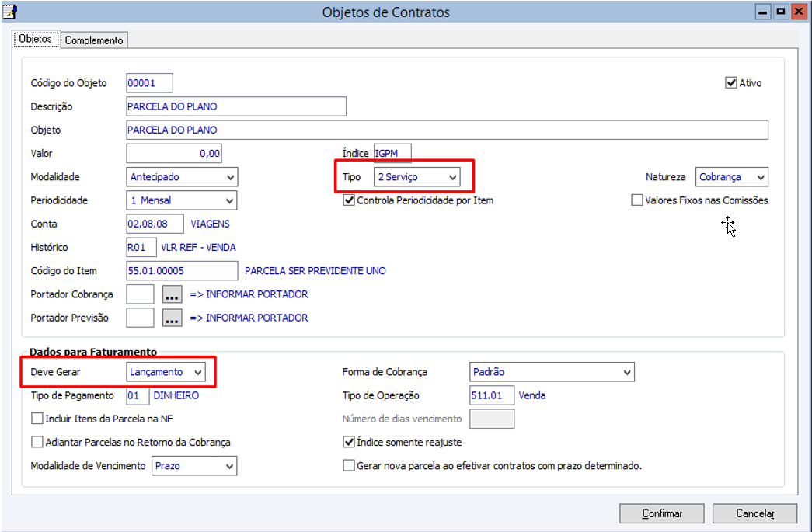Viewport: 812px width, 532px height.
Task: Click the Histórico field showing R01
Action: click(x=141, y=248)
